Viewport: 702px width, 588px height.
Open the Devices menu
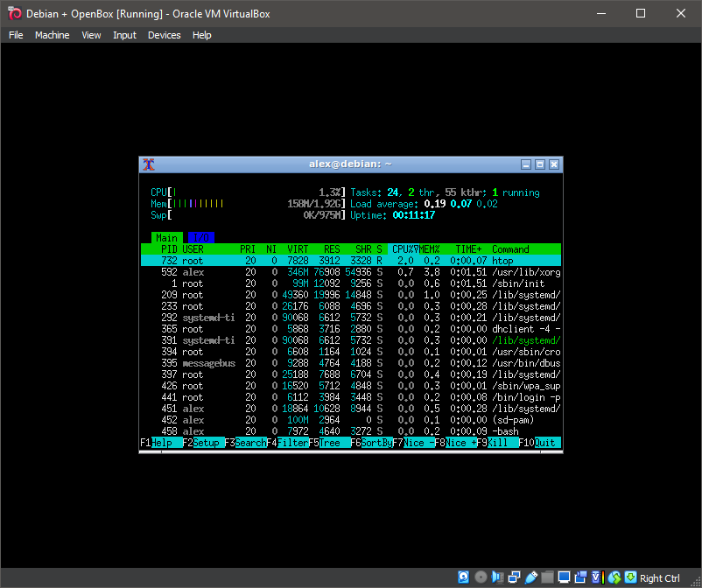(x=164, y=35)
